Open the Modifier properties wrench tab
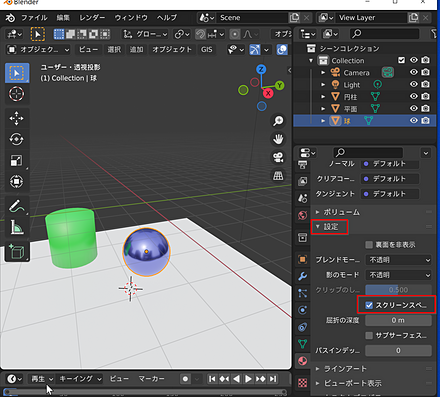The image size is (440, 397). 303,276
